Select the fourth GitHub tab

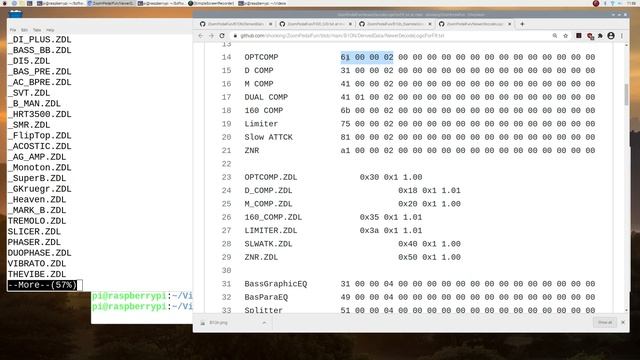pos(474,24)
